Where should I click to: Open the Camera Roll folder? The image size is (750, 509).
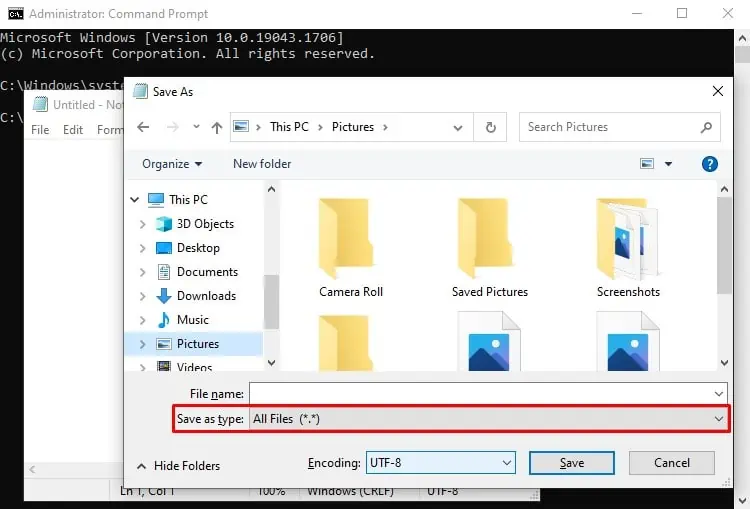(x=351, y=248)
